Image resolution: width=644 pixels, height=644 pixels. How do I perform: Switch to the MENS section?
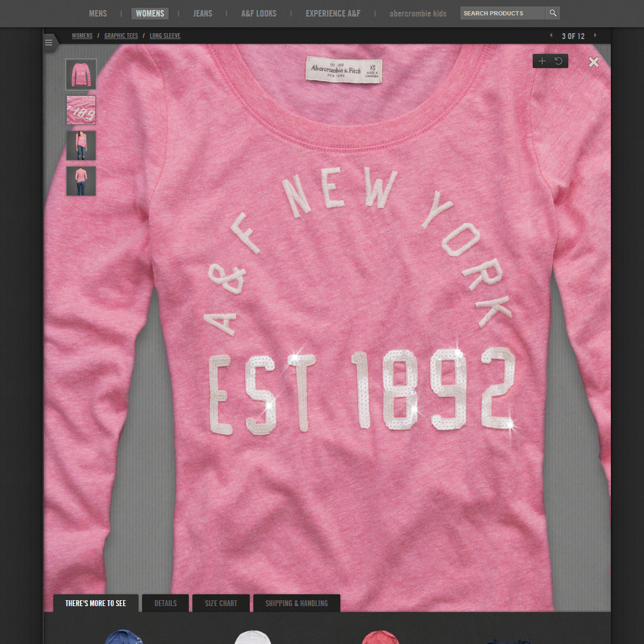click(98, 13)
